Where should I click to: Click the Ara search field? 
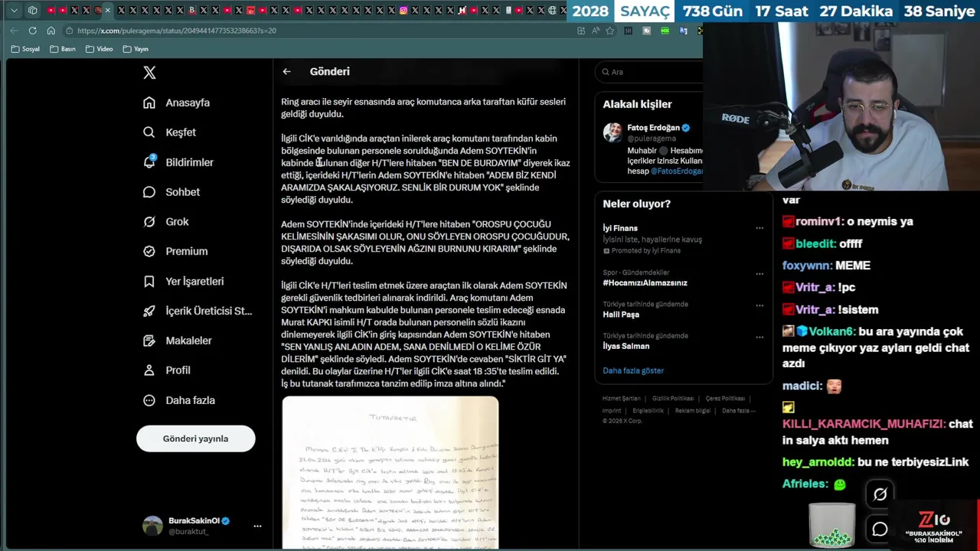tap(651, 72)
